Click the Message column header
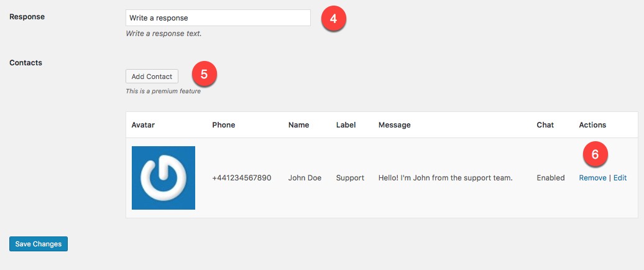This screenshot has height=270, width=644. pos(394,125)
